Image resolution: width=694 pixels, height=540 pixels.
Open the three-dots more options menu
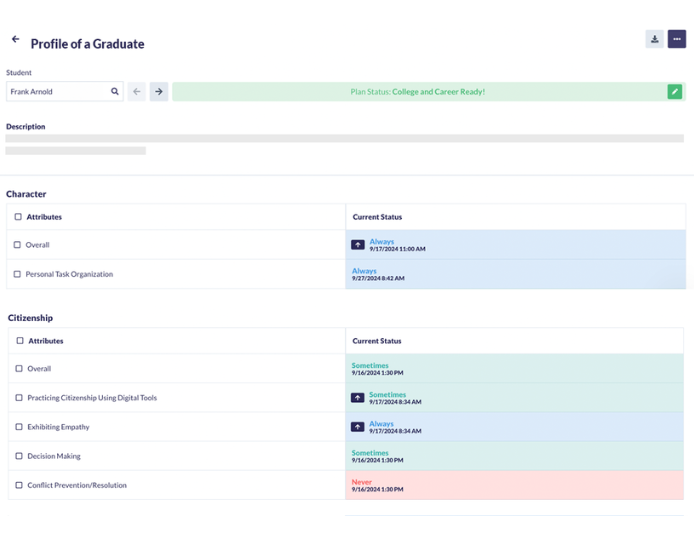pyautogui.click(x=677, y=39)
